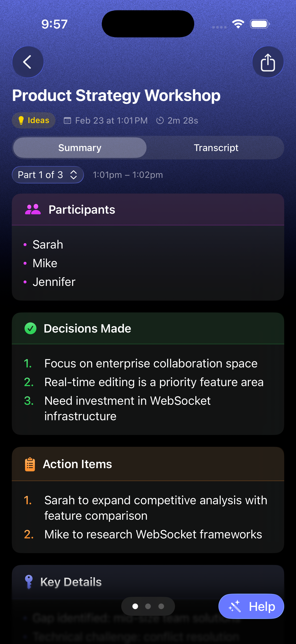The height and width of the screenshot is (644, 296).
Task: Tap the Key Details key icon
Action: tap(29, 582)
